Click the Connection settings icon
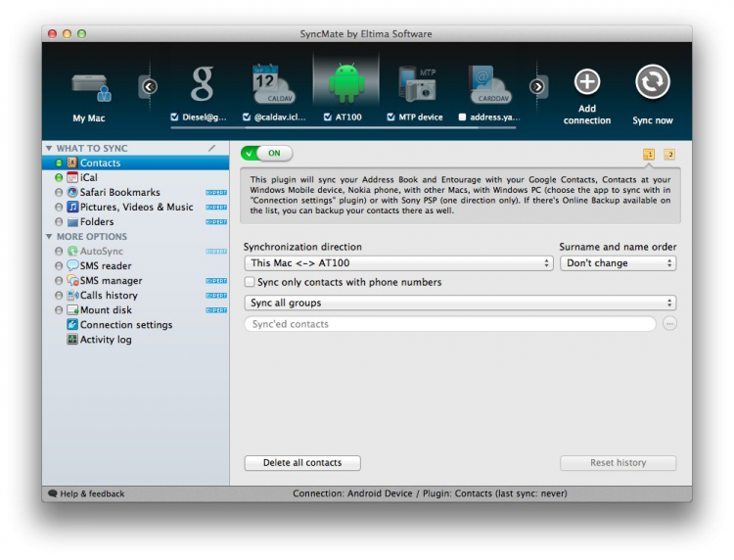This screenshot has width=734, height=560. click(72, 324)
